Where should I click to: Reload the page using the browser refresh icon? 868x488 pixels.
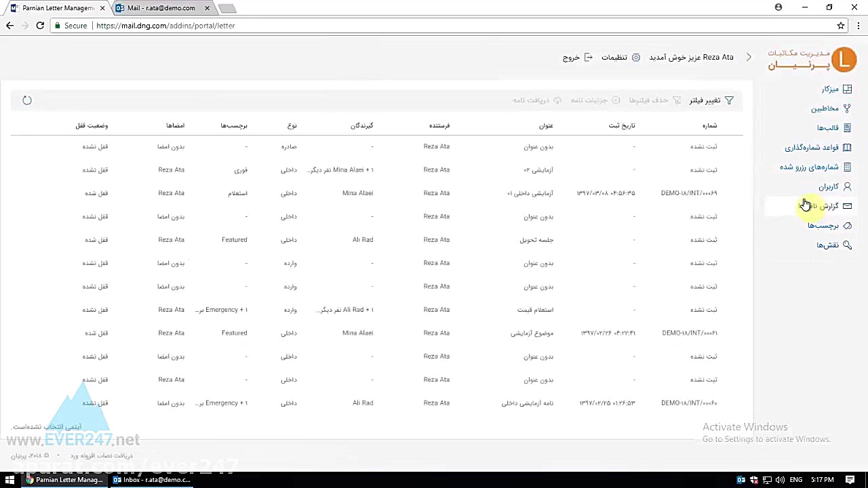(40, 26)
